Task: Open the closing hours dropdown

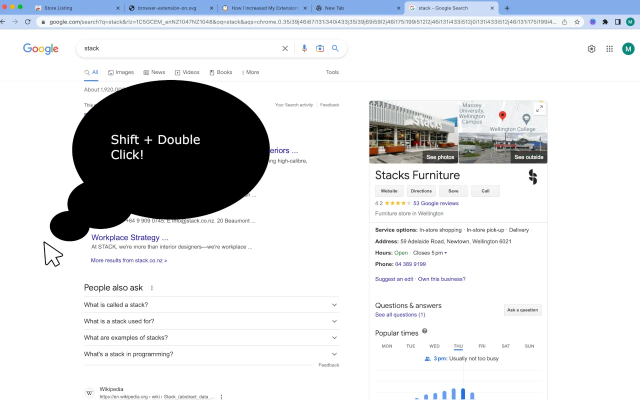Action: [x=446, y=253]
